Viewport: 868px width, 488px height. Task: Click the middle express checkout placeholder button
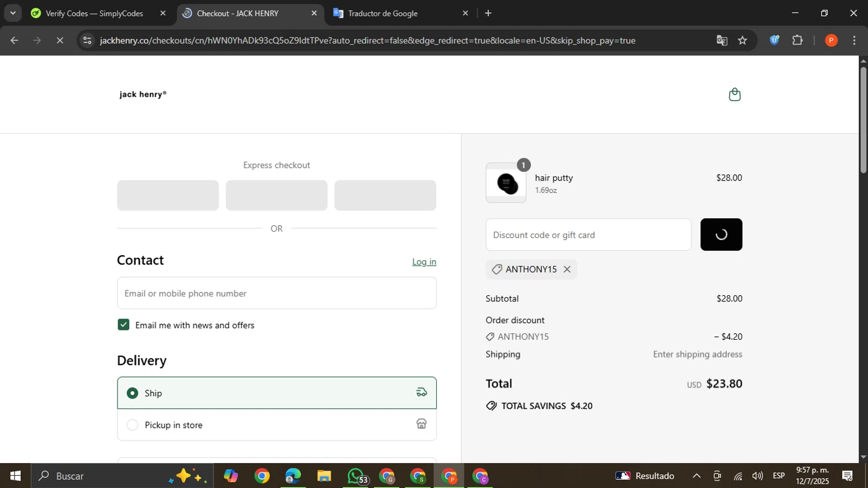277,195
